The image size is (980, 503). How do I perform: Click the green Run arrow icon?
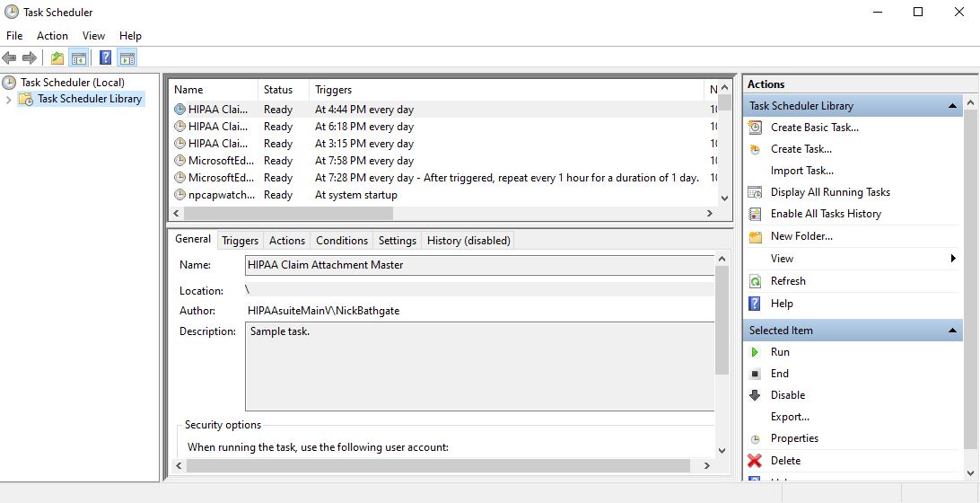click(x=755, y=352)
